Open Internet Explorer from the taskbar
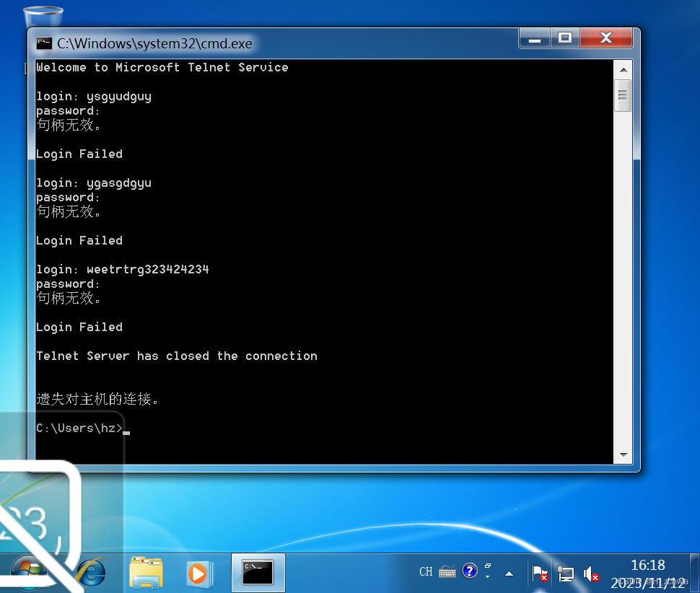This screenshot has height=593, width=700. pyautogui.click(x=92, y=573)
